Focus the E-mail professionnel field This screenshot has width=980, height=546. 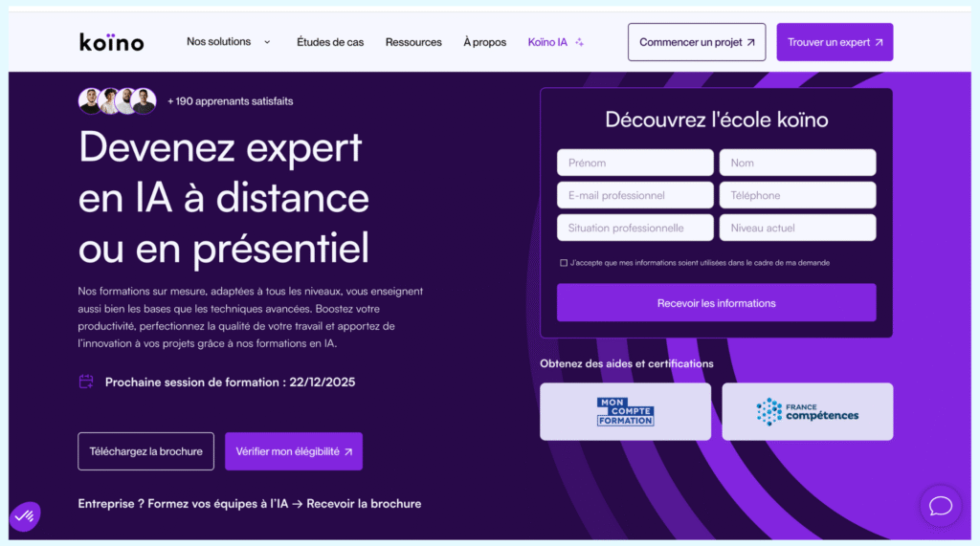click(635, 195)
